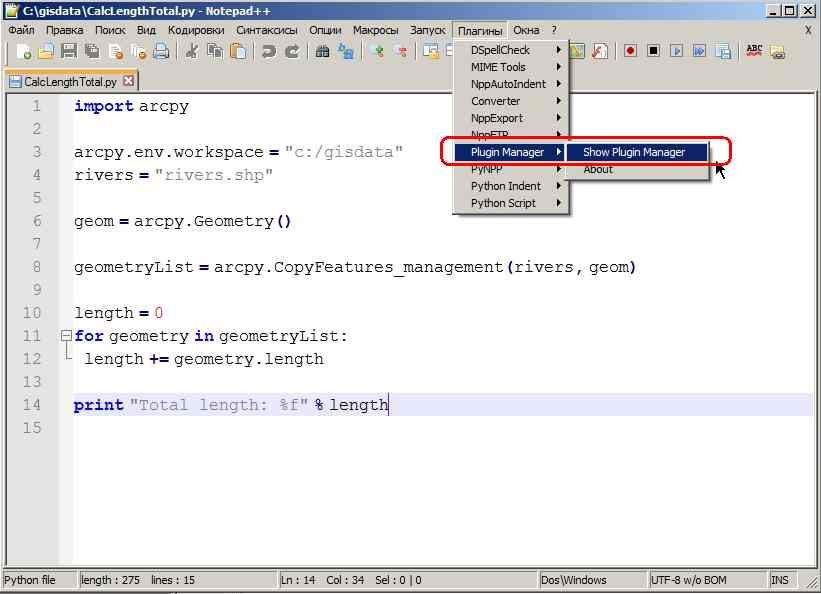The height and width of the screenshot is (594, 821).
Task: Click the Save All icon
Action: (93, 52)
